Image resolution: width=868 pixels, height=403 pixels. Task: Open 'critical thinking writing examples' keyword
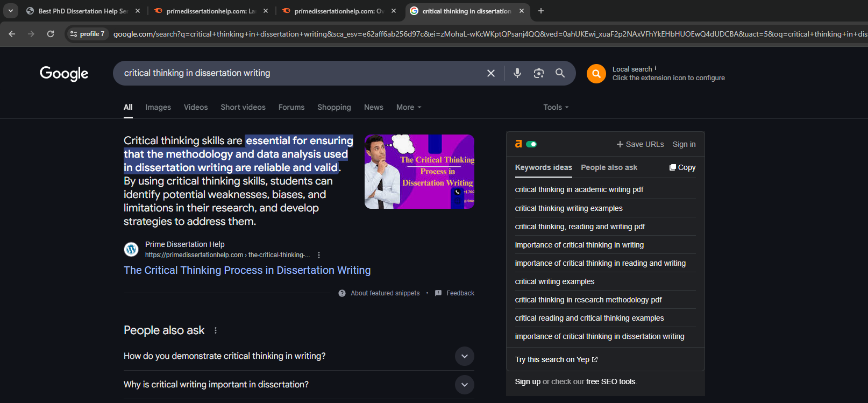(569, 208)
